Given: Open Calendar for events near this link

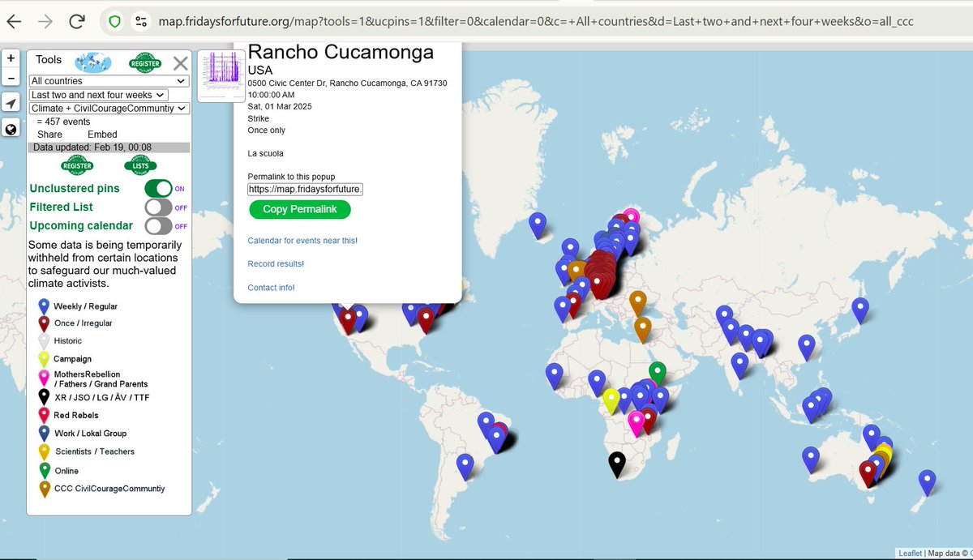Looking at the screenshot, I should pyautogui.click(x=302, y=241).
